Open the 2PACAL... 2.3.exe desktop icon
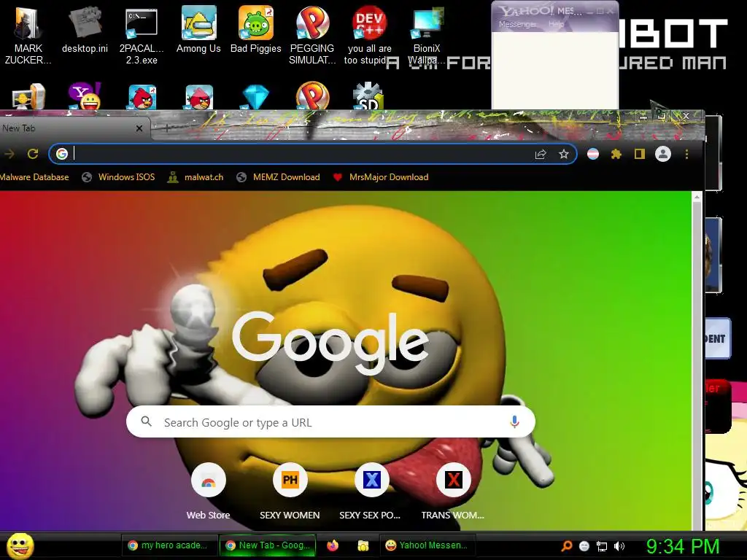747x560 pixels. pos(142,34)
